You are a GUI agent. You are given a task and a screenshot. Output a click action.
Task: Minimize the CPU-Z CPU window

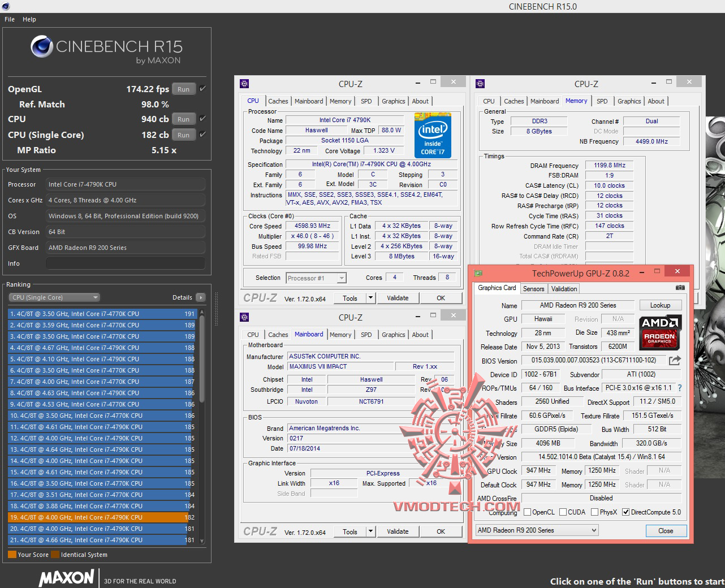tap(417, 83)
